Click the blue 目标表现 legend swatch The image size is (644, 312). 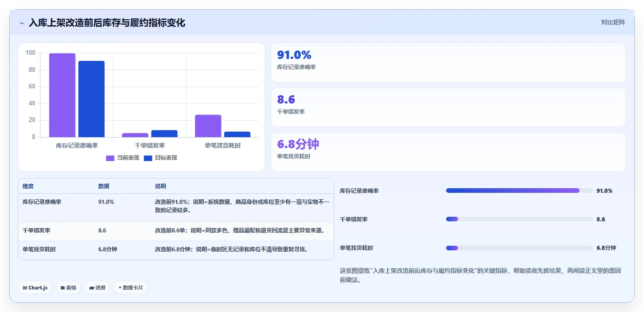click(x=148, y=158)
